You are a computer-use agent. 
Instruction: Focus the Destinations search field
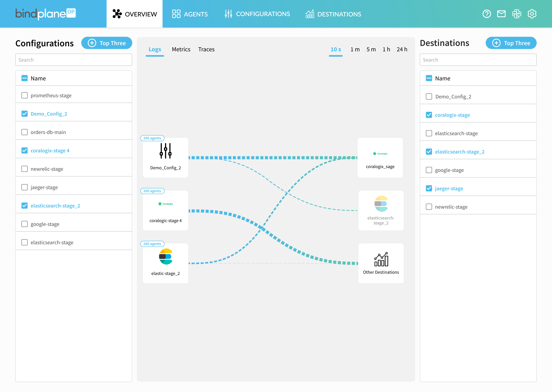478,60
